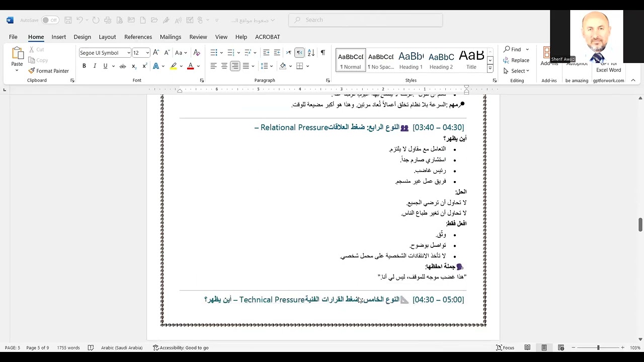This screenshot has width=644, height=362.
Task: Go to the Mailings tab
Action: coord(171,37)
